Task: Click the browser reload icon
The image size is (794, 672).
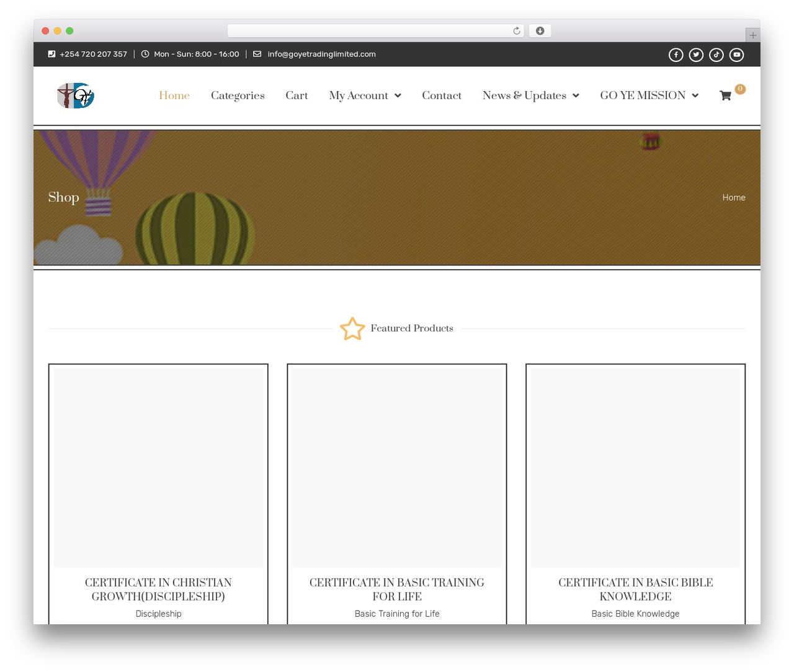Action: 516,31
